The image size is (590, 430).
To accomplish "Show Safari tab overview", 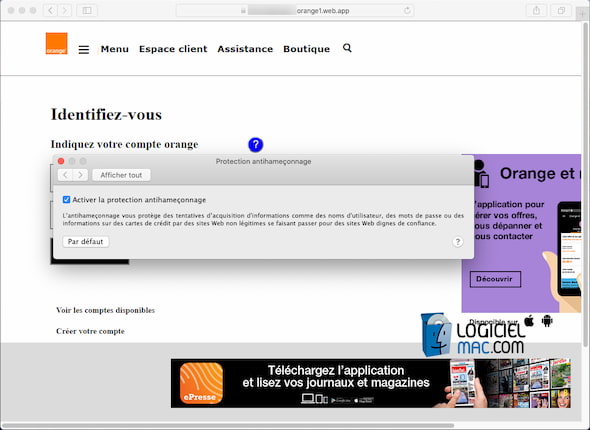I will [561, 11].
